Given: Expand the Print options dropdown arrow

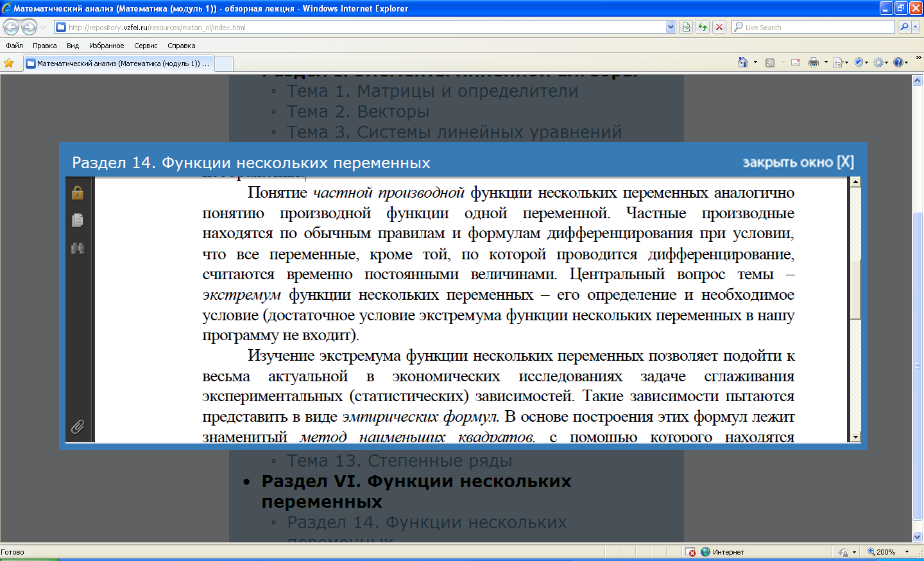Looking at the screenshot, I should [826, 62].
